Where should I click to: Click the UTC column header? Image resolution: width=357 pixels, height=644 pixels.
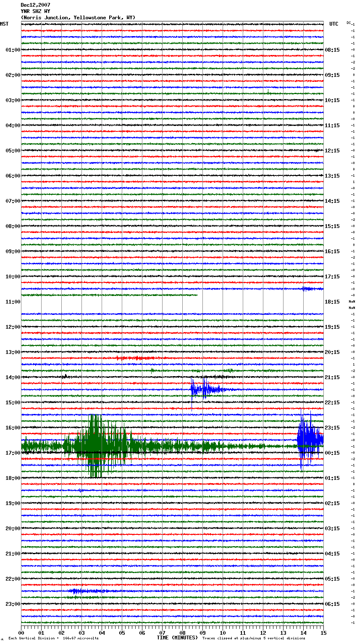pyautogui.click(x=333, y=24)
